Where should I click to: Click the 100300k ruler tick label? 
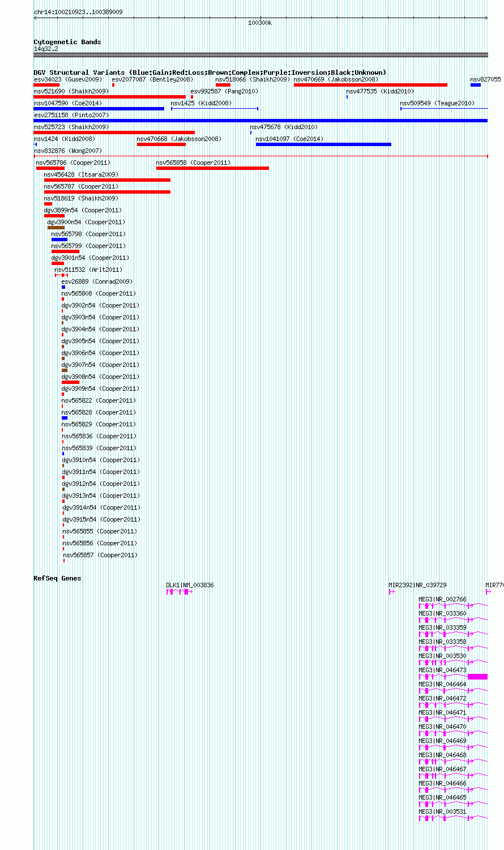click(260, 23)
